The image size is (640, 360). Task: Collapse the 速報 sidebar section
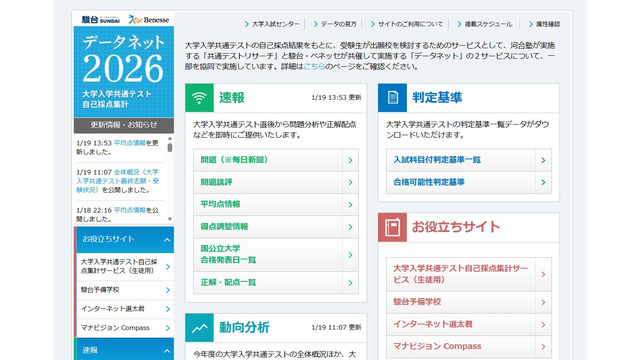(x=124, y=350)
